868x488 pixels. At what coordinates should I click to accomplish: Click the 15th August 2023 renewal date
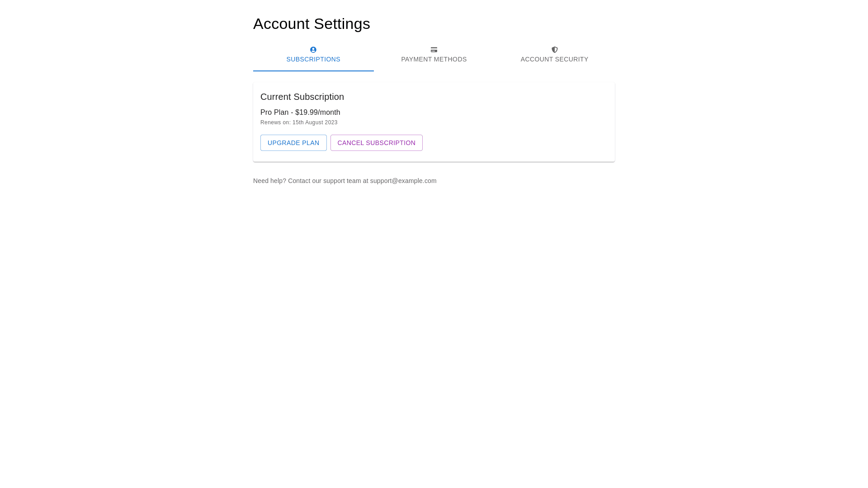click(315, 122)
